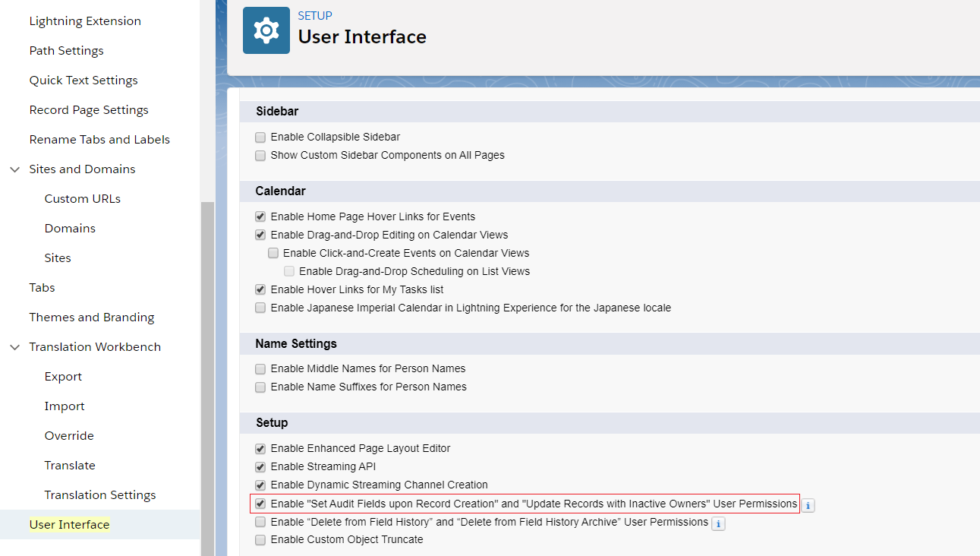Enable Click-and-Create Events on Calendar Views
Viewport: 980px width, 556px height.
273,253
